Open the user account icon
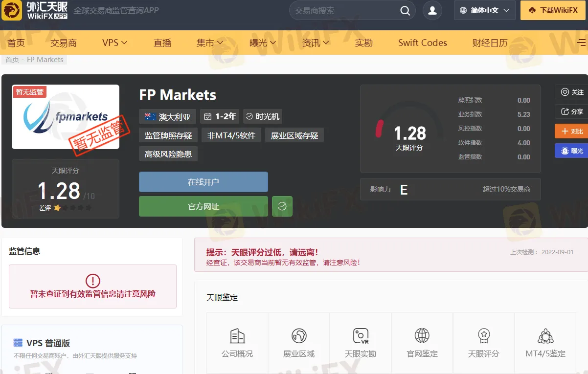This screenshot has height=374, width=588. tap(432, 11)
